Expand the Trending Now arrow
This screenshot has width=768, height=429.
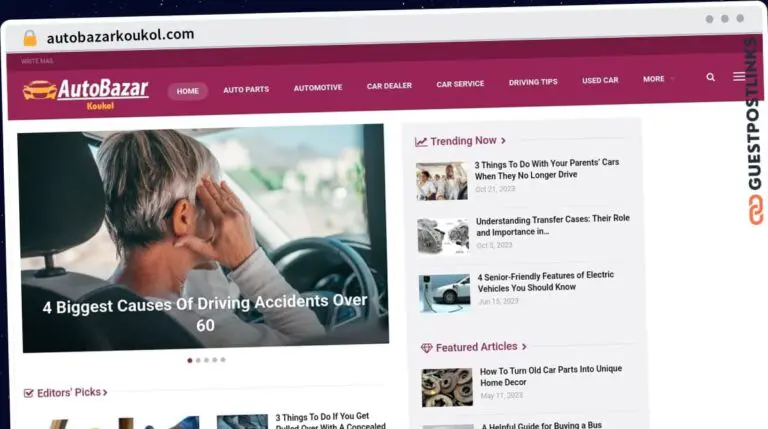[503, 141]
